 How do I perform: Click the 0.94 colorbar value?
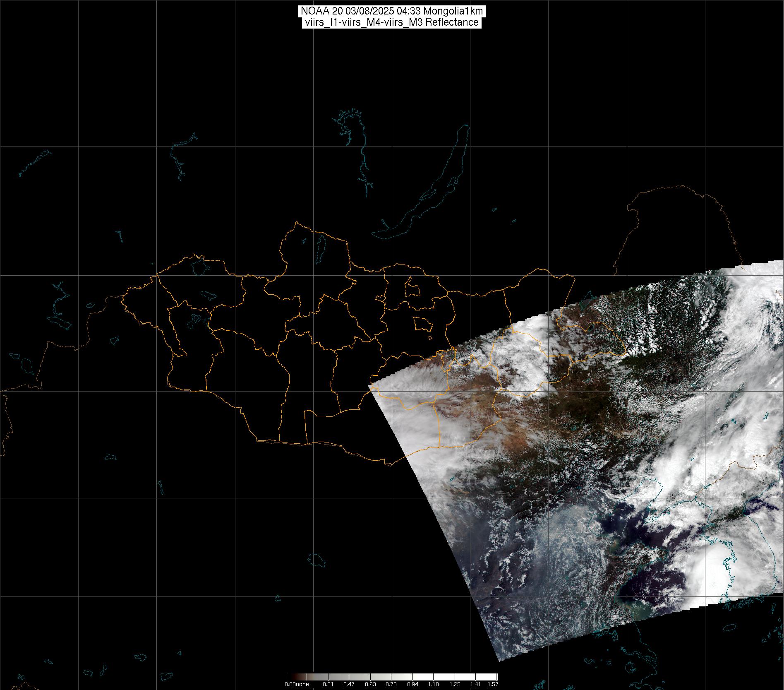click(x=412, y=684)
